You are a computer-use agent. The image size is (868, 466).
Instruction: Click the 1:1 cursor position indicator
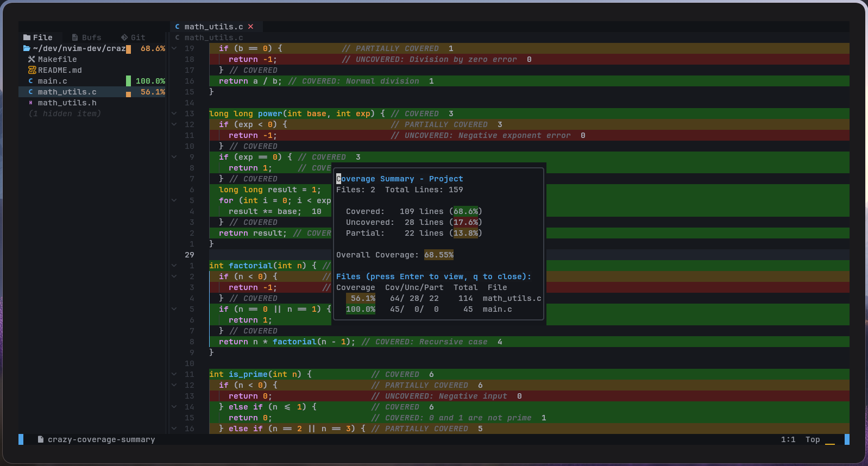click(788, 439)
